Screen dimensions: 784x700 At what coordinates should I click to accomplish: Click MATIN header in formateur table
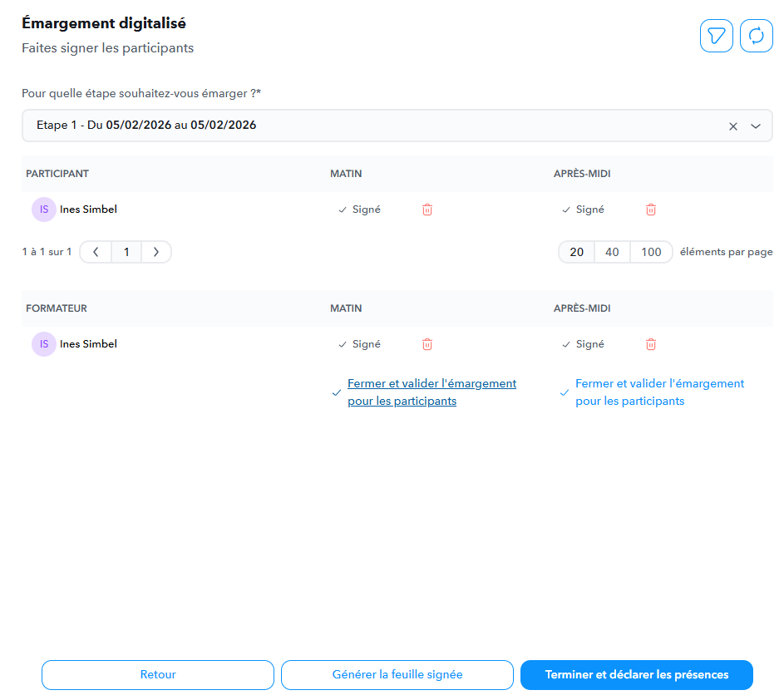pyautogui.click(x=346, y=308)
